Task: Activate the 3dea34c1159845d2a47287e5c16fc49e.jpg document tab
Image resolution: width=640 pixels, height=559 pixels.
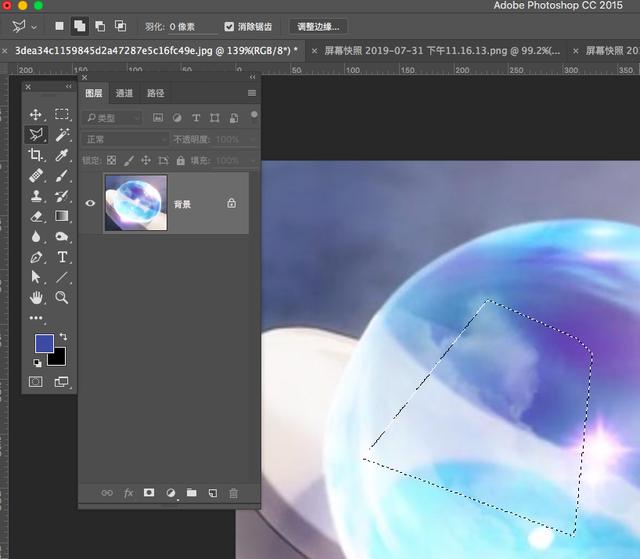Action: click(156, 51)
